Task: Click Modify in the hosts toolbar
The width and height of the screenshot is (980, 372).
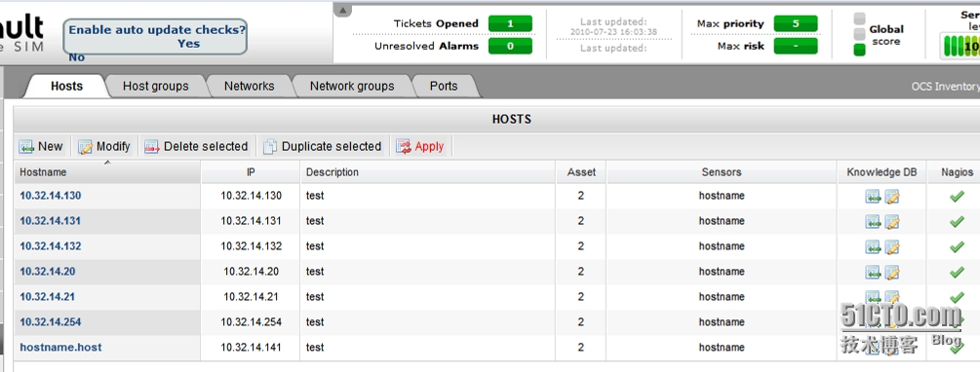Action: (104, 147)
